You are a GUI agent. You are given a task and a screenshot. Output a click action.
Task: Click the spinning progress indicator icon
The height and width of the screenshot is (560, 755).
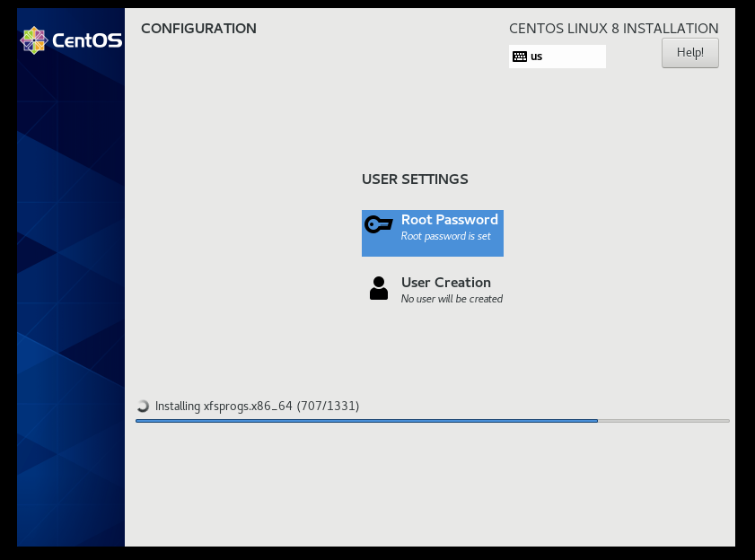coord(143,406)
